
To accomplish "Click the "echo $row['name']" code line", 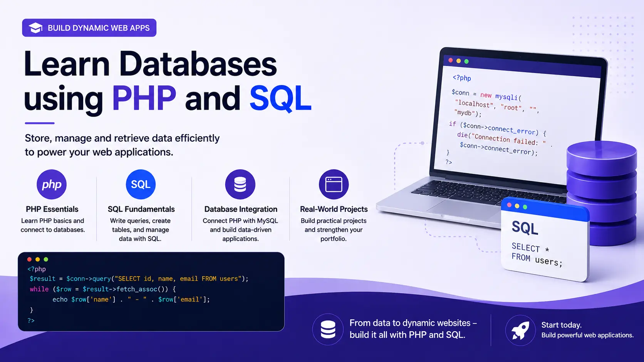I will tap(131, 299).
